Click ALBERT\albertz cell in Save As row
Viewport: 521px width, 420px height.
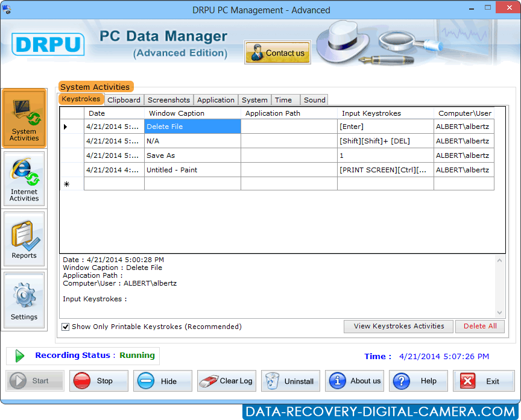tap(464, 155)
